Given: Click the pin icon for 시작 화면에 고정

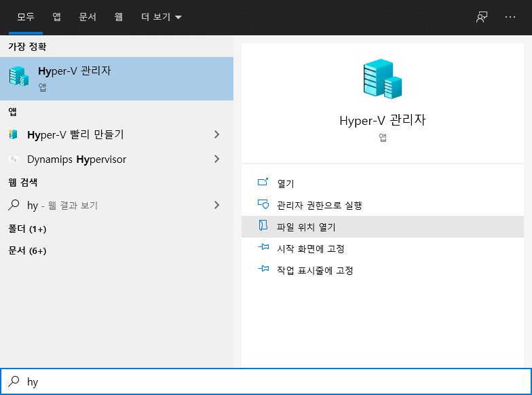Looking at the screenshot, I should [x=263, y=247].
